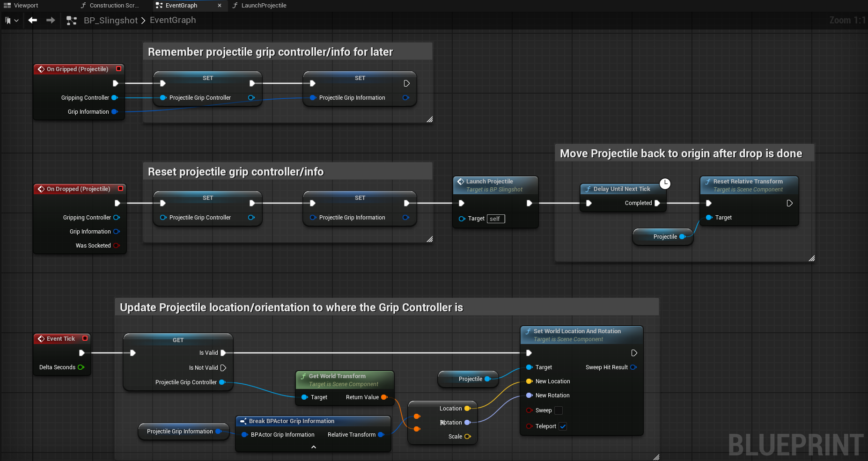Click the On Gripped (Projectile) delegate pin
This screenshot has height=461, width=868.
[x=118, y=69]
